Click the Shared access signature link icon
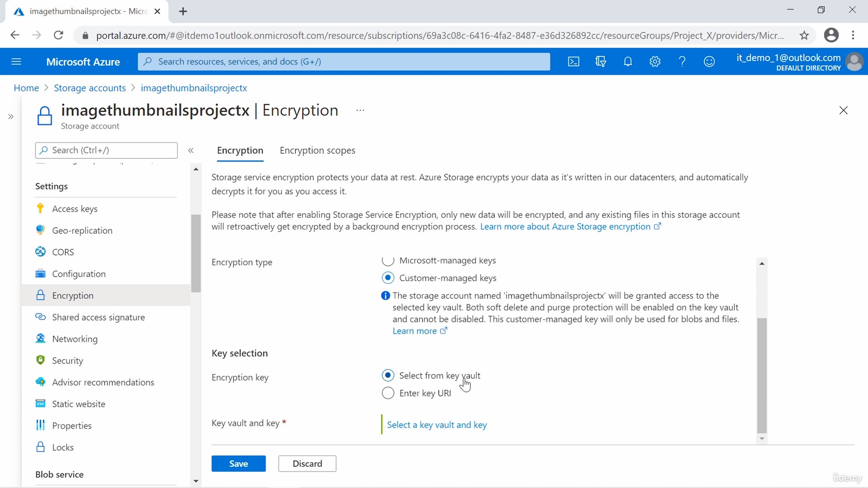868x488 pixels. [x=40, y=317]
